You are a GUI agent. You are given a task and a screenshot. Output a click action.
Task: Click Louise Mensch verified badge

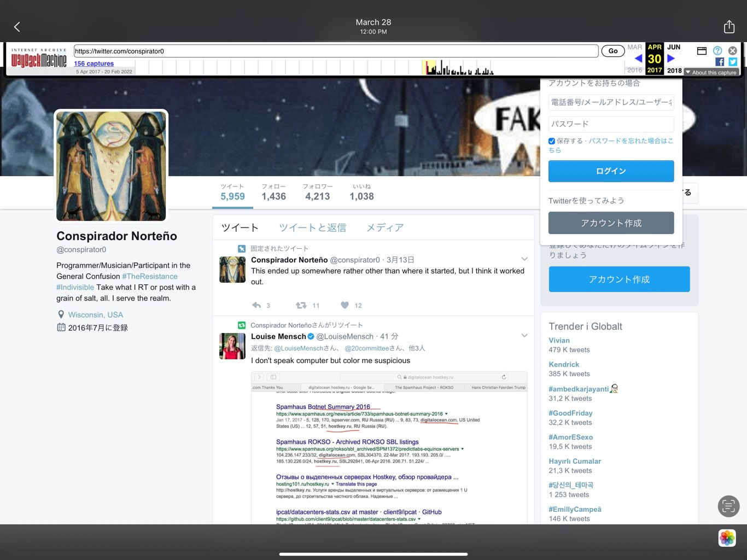[x=311, y=336]
